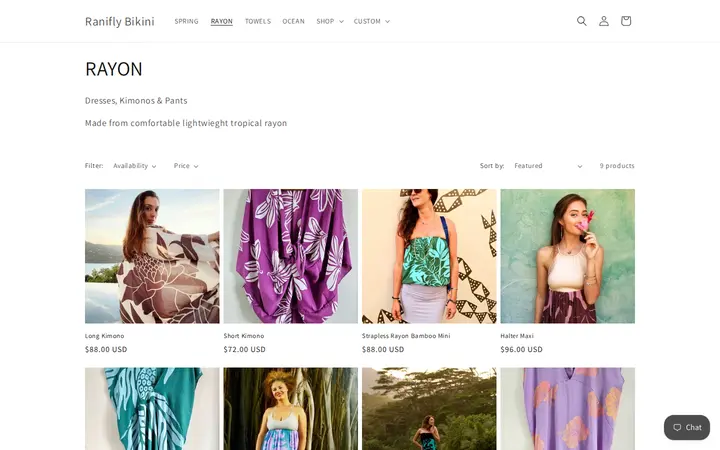The height and width of the screenshot is (450, 720).
Task: Open the Sort by Featured dropdown
Action: (548, 166)
